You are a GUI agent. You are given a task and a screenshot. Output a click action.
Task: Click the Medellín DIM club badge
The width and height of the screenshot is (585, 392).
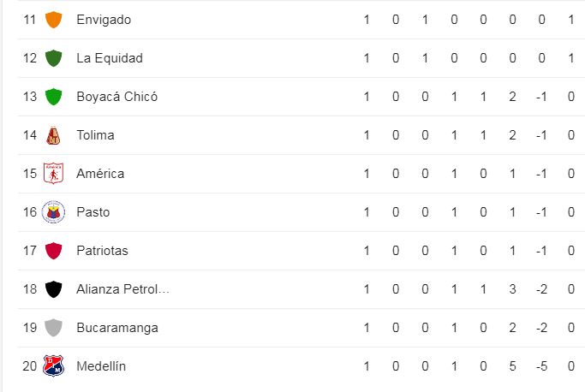53,365
